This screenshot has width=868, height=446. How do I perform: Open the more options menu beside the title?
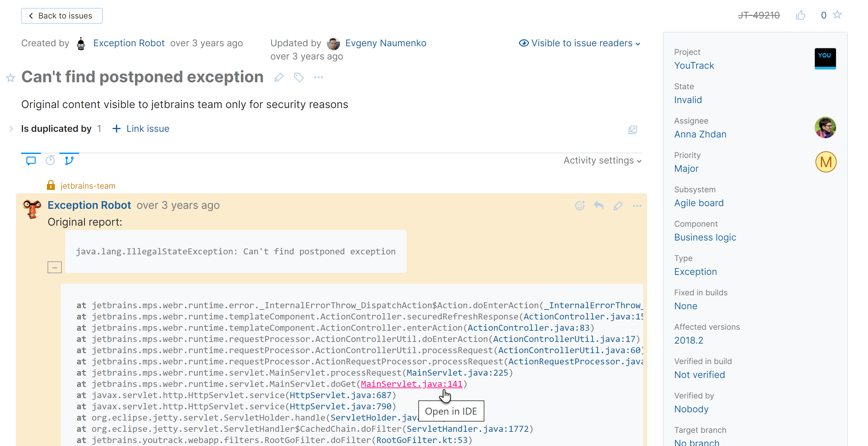tap(318, 77)
